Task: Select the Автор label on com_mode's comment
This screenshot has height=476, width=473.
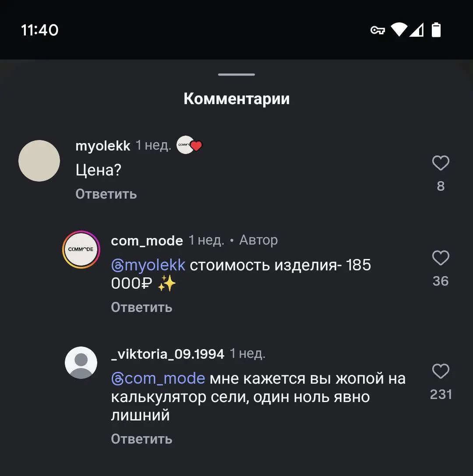Action: (258, 240)
